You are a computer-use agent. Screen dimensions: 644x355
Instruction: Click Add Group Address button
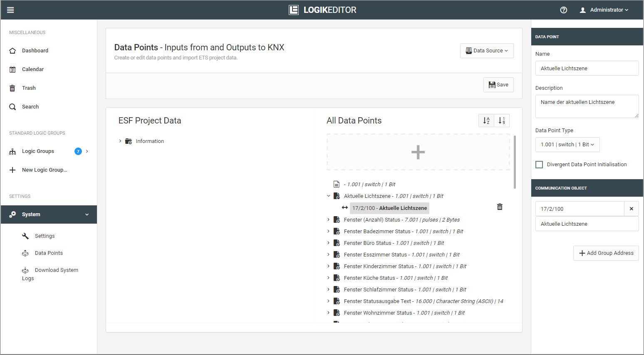[x=606, y=253]
